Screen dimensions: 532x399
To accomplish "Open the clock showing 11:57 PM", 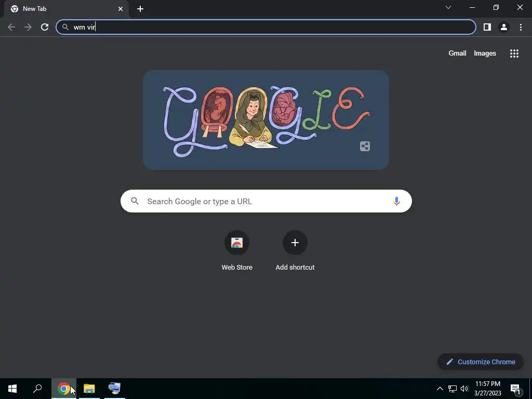I will coord(487,389).
